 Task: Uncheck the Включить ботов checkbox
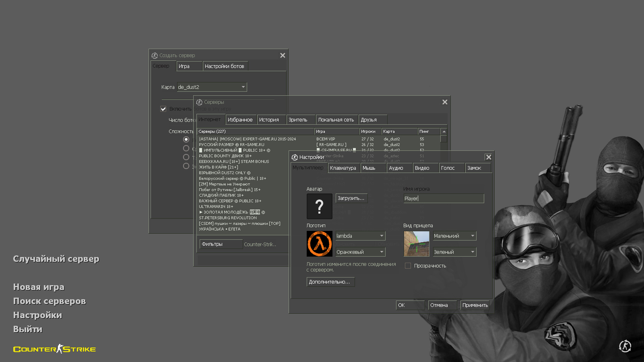[x=163, y=109]
